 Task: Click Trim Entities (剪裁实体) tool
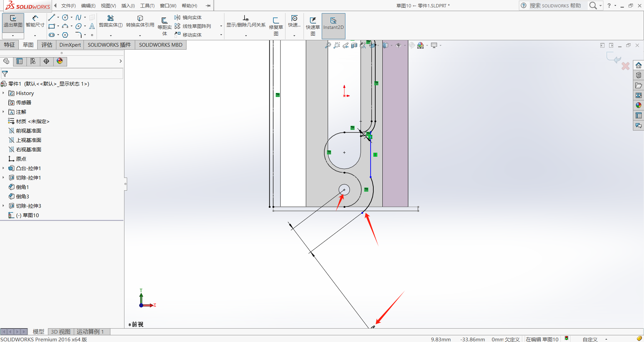pos(111,21)
